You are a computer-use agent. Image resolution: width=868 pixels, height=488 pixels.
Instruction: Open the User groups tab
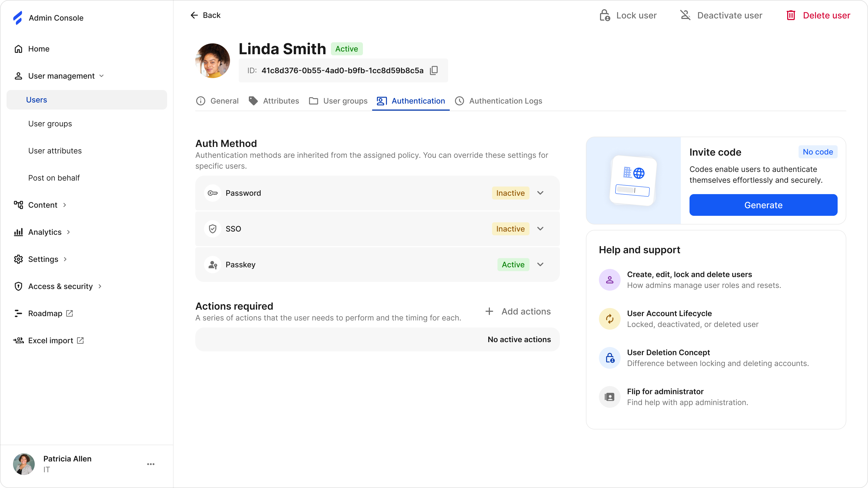click(338, 101)
